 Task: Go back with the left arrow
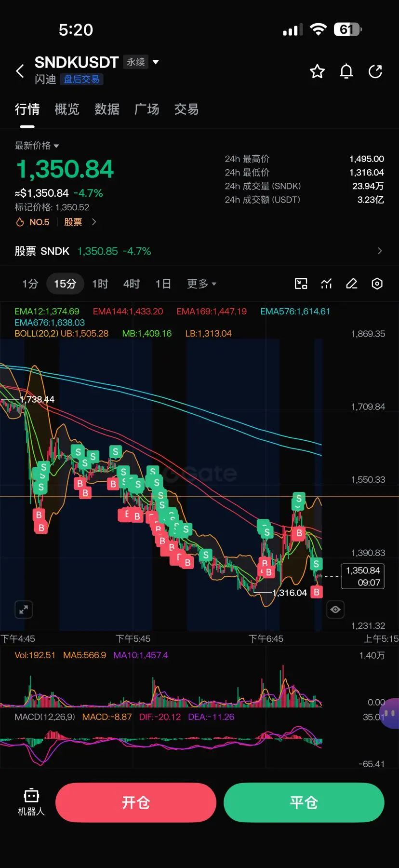(x=20, y=71)
